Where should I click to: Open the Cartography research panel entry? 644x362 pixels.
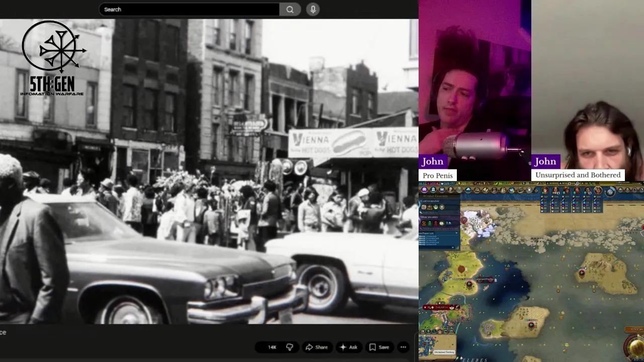pos(439,207)
